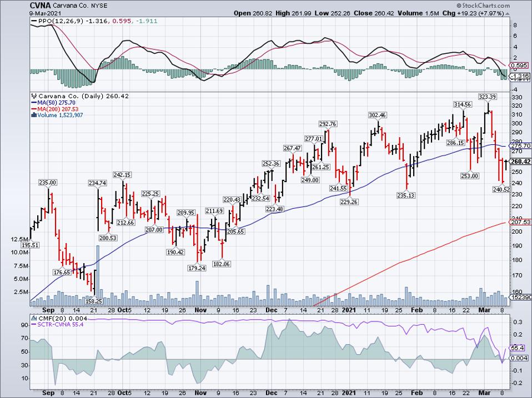Click the red line swatch before MA(200)
The height and width of the screenshot is (398, 532).
pos(34,109)
